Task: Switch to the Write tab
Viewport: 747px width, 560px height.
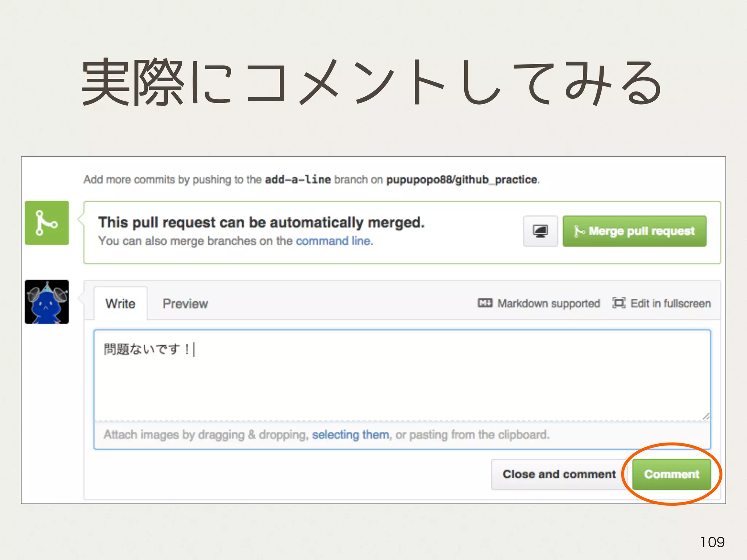Action: [x=120, y=304]
